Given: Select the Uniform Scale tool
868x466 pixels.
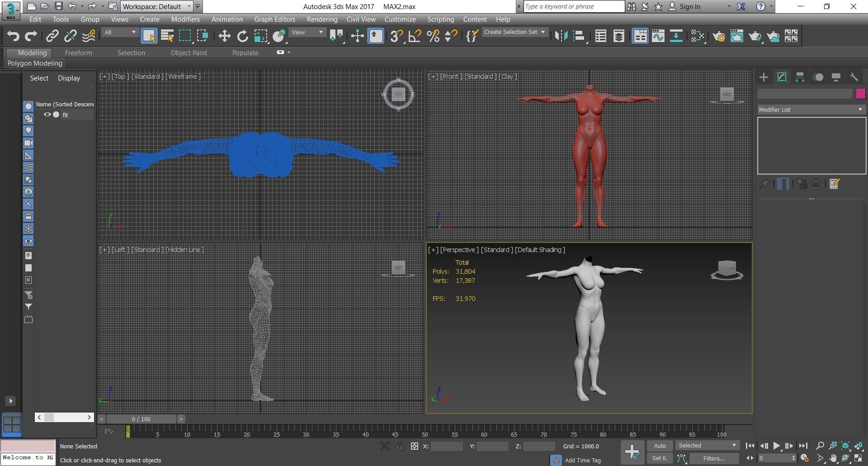Looking at the screenshot, I should [x=260, y=36].
